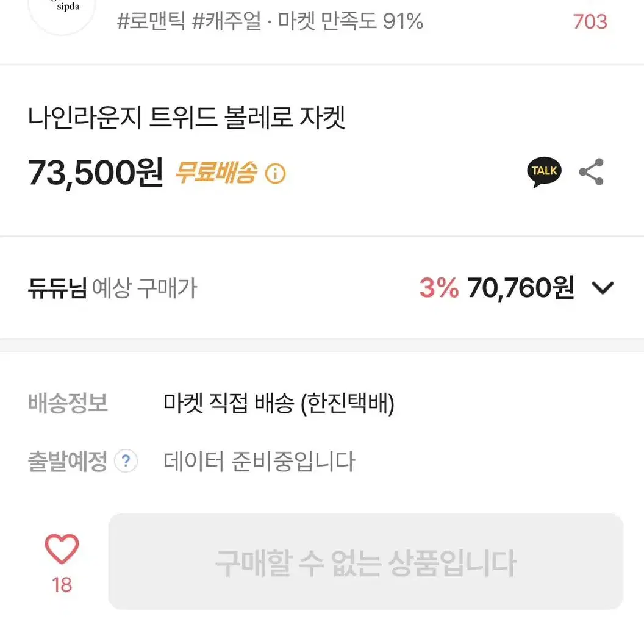644x644 pixels.
Task: Expand the 3% 70,760원 discounted price
Action: tap(496, 287)
